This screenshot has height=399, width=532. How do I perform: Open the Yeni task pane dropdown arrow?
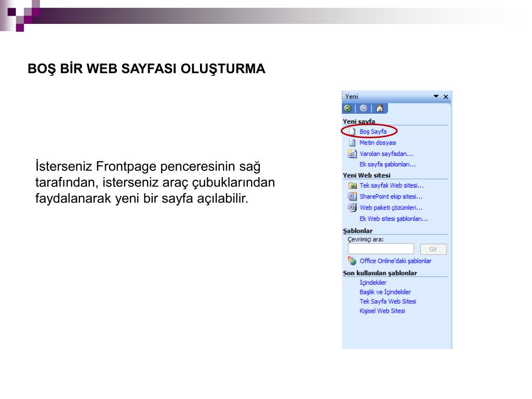pos(436,96)
